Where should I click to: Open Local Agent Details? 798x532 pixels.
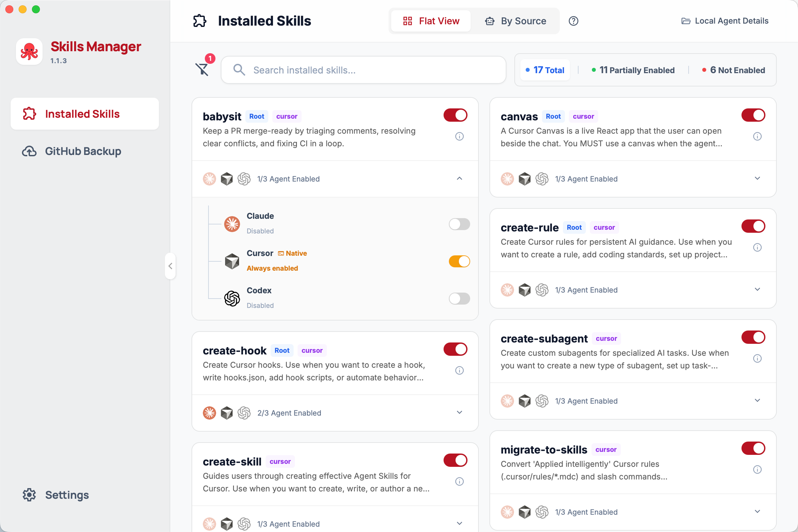(x=725, y=21)
